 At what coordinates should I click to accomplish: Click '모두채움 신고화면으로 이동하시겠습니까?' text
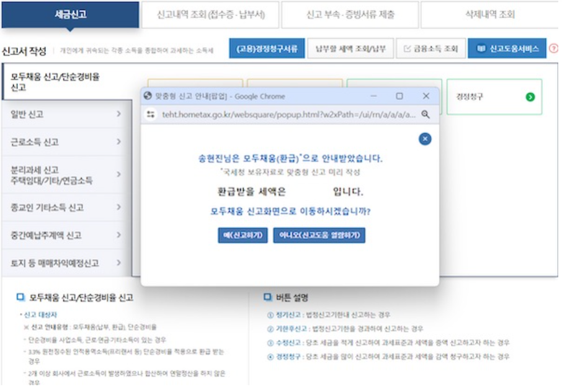pyautogui.click(x=290, y=211)
